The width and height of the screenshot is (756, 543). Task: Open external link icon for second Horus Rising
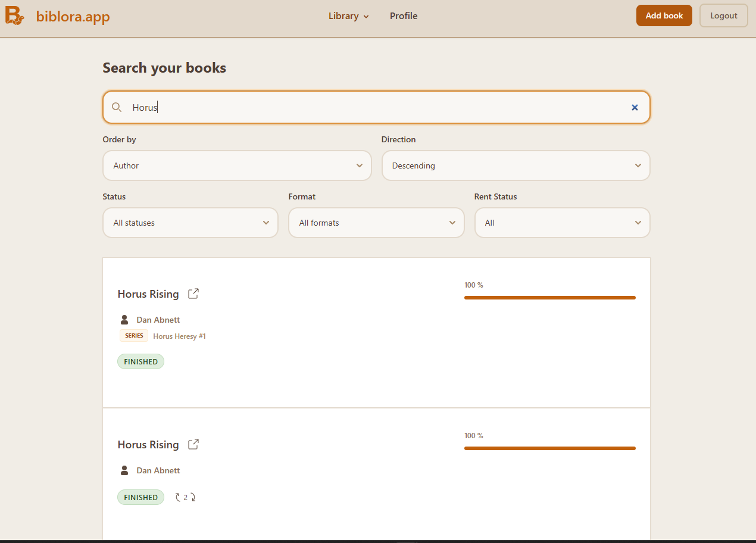click(193, 444)
